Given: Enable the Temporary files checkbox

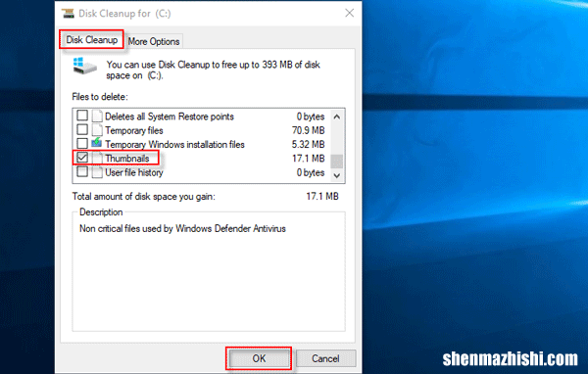Looking at the screenshot, I should (82, 129).
